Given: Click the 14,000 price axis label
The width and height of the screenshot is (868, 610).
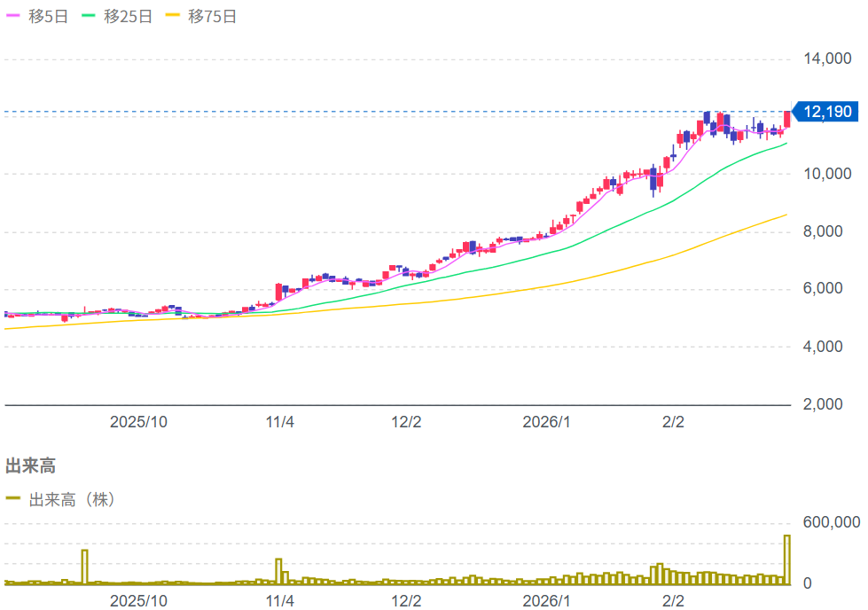Looking at the screenshot, I should (826, 59).
